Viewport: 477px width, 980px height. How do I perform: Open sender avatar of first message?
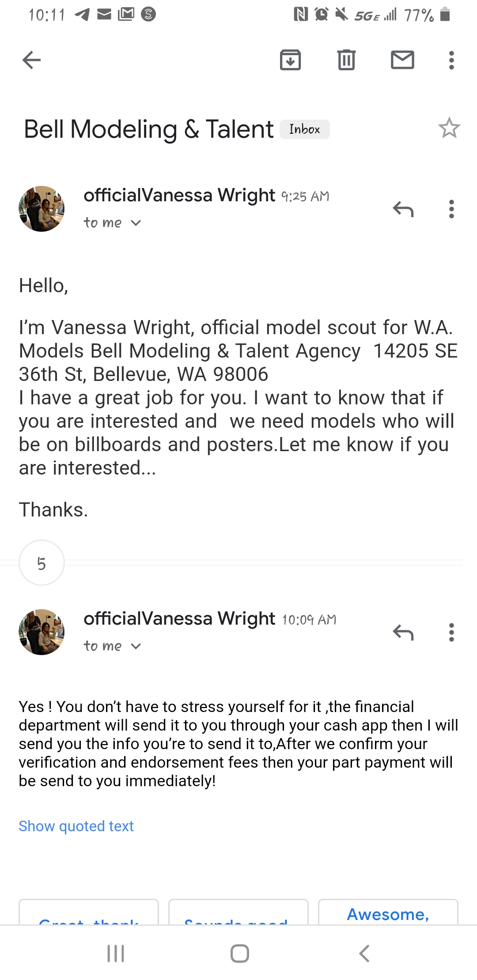point(42,209)
